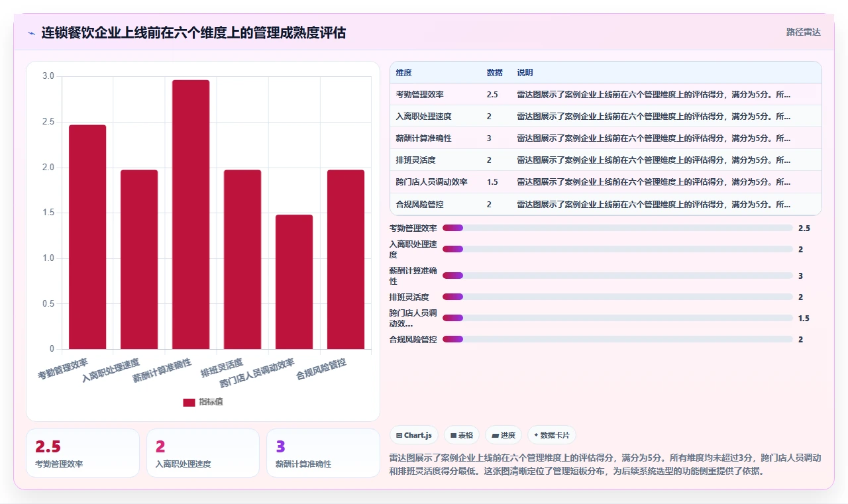Open the 3 薪酬计算准确性 data card
Screen dimensions: 848x504
pyautogui.click(x=323, y=453)
